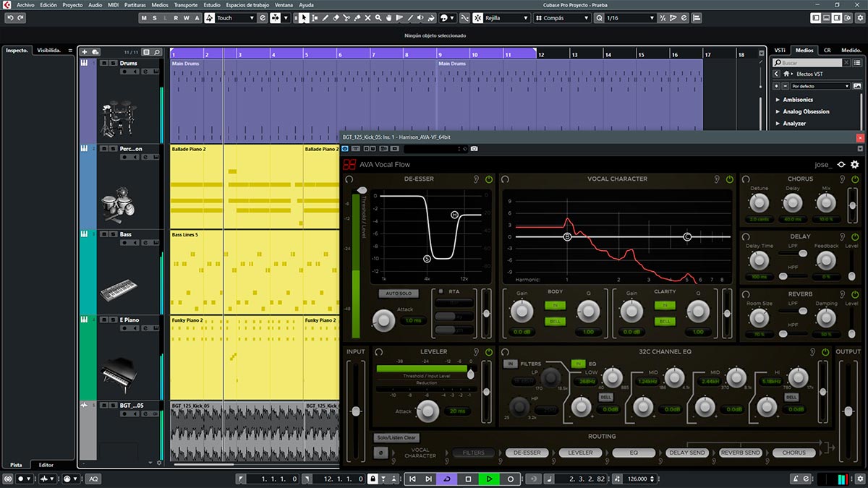Toggle Leveler power button
868x488 pixels.
pos(488,351)
